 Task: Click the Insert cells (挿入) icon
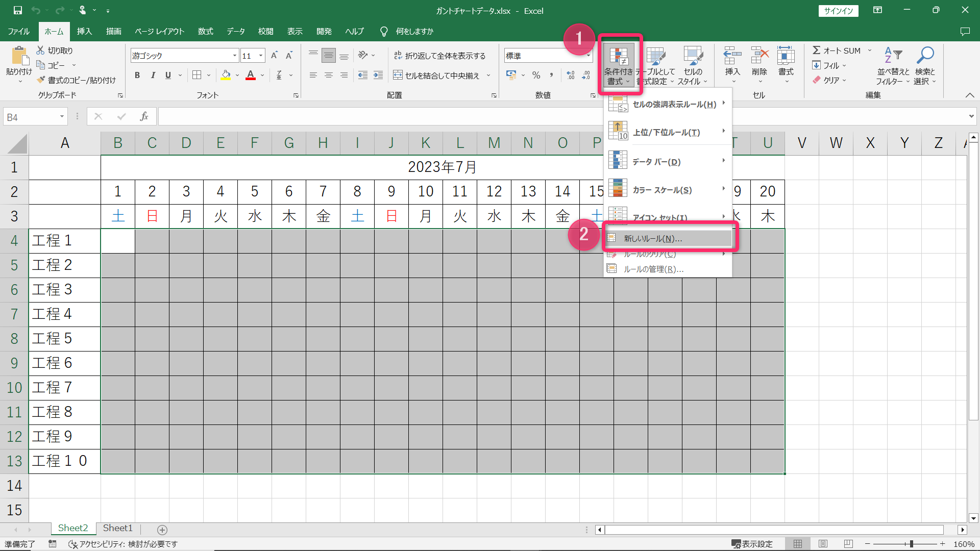[x=732, y=56]
